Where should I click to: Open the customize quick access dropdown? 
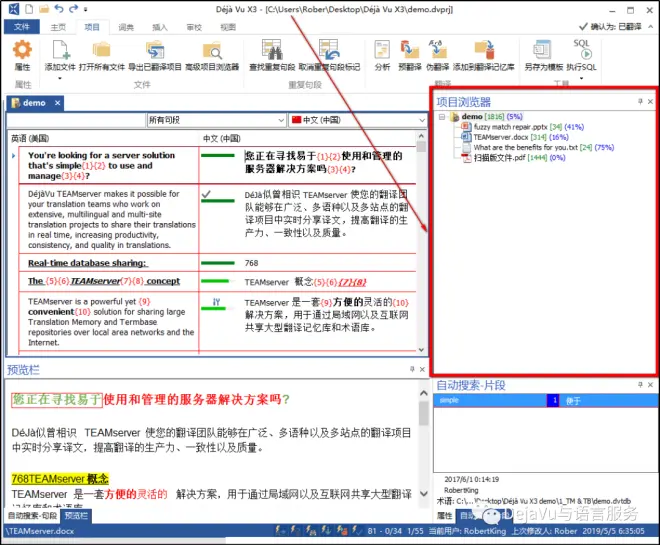tap(86, 9)
